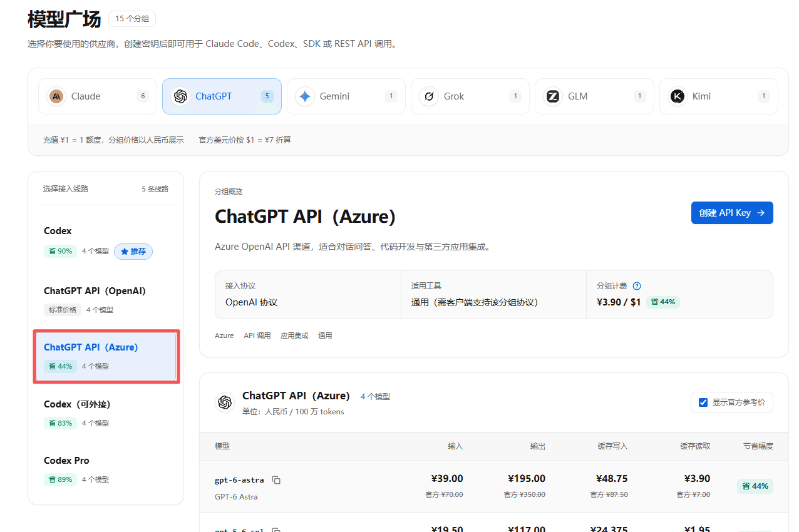Screen dimensions: 799x532
Task: Click the 通用 tag below the overview
Action: pyautogui.click(x=325, y=335)
